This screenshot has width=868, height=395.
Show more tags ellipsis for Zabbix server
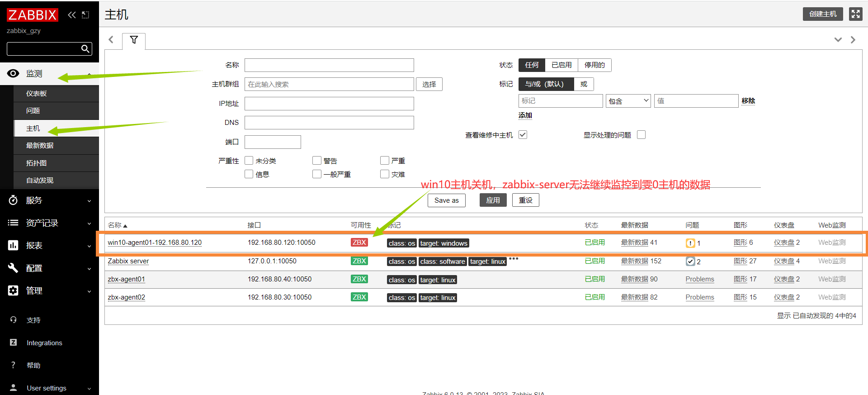coord(514,259)
